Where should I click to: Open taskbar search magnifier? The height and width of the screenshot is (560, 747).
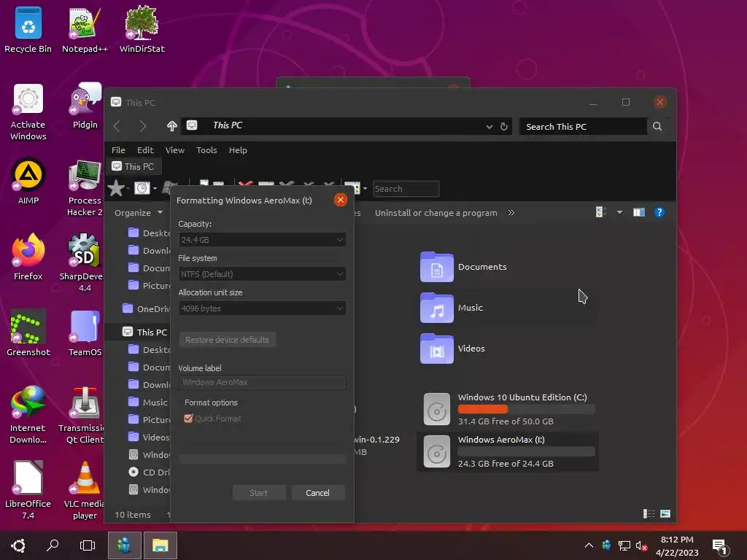[x=53, y=545]
